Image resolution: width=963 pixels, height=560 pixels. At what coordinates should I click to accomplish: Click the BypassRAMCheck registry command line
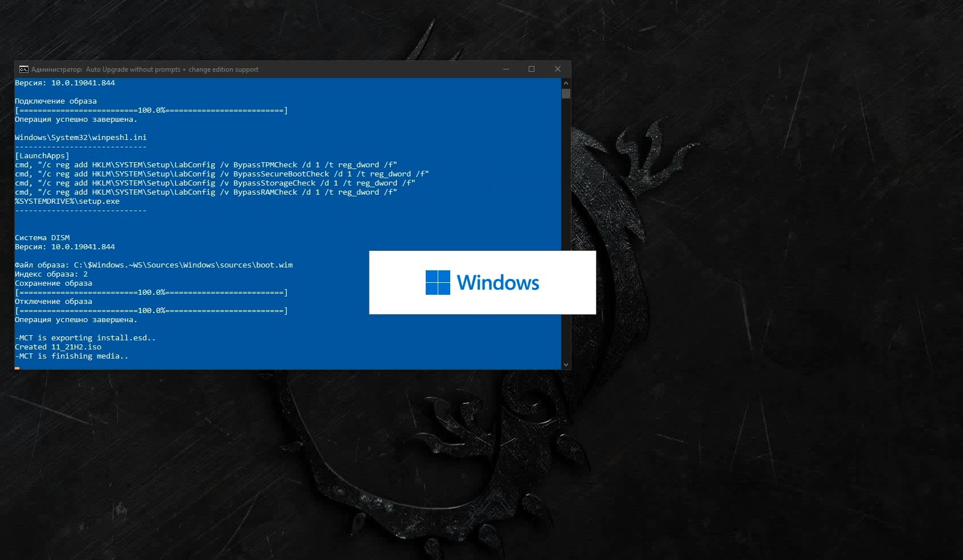206,192
